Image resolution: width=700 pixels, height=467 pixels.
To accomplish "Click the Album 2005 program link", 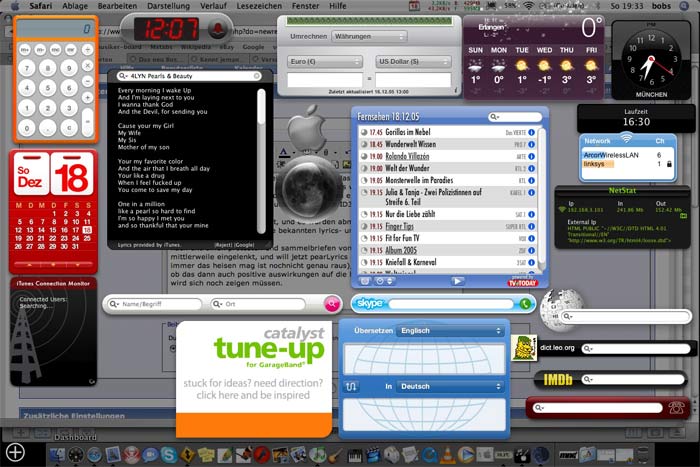I will click(401, 250).
